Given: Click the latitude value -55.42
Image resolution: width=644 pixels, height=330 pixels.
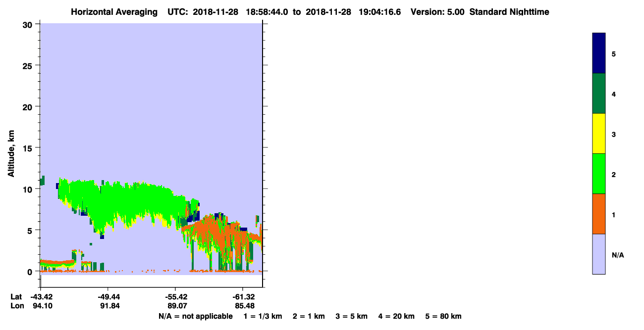Looking at the screenshot, I should [x=176, y=297].
